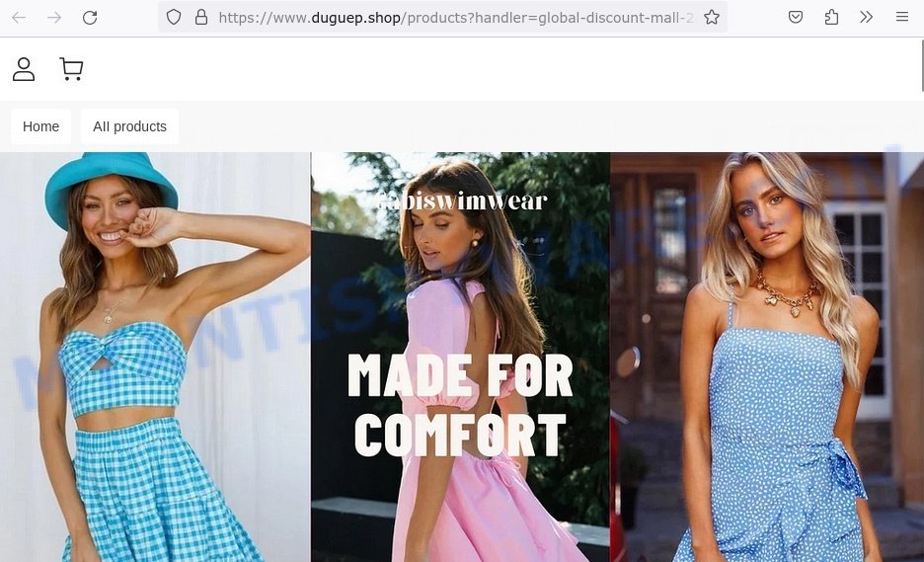Open the shield tracking protection icon
The width and height of the screenshot is (924, 562).
click(174, 17)
